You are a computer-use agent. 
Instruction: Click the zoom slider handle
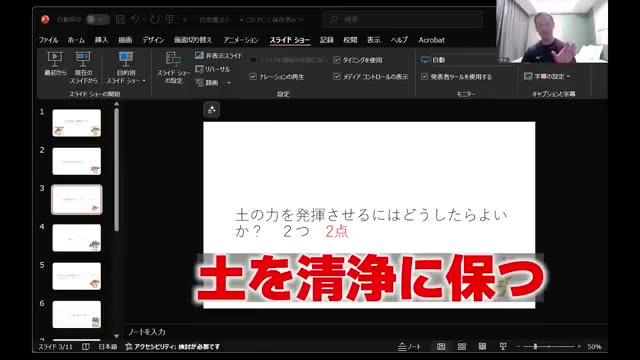pyautogui.click(x=535, y=347)
